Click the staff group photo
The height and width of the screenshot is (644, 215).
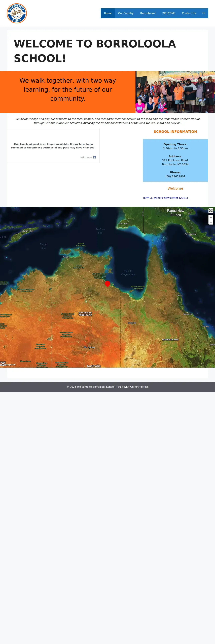point(175,92)
